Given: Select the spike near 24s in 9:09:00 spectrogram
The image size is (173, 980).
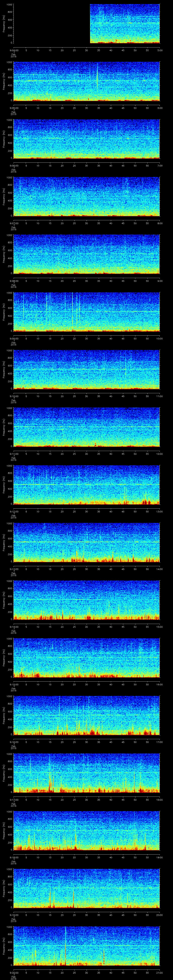Looking at the screenshot, I should click(72, 310).
